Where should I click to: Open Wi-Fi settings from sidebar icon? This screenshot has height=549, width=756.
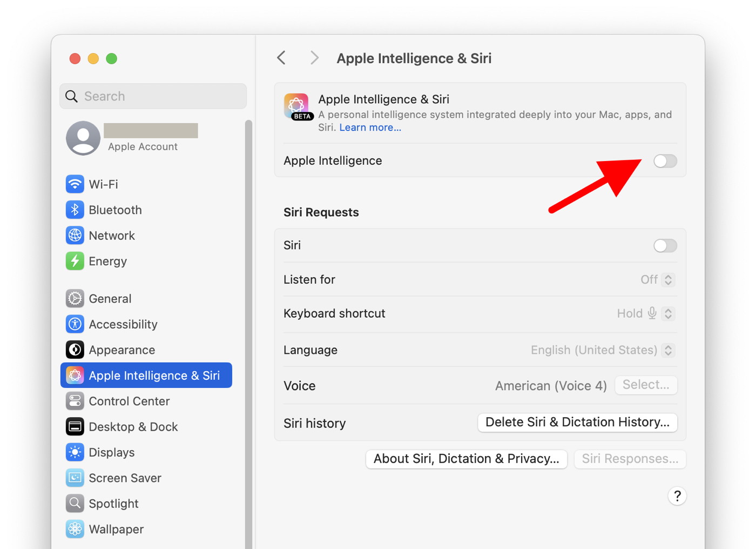(75, 184)
